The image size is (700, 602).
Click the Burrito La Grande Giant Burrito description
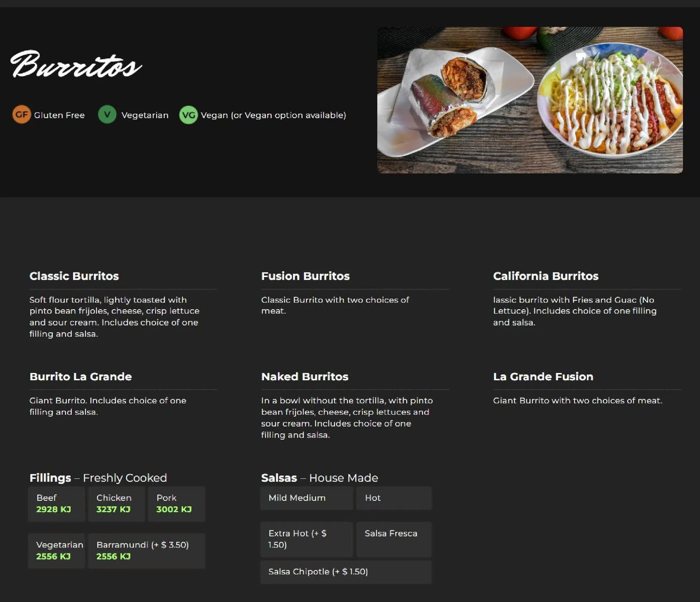[x=108, y=406]
